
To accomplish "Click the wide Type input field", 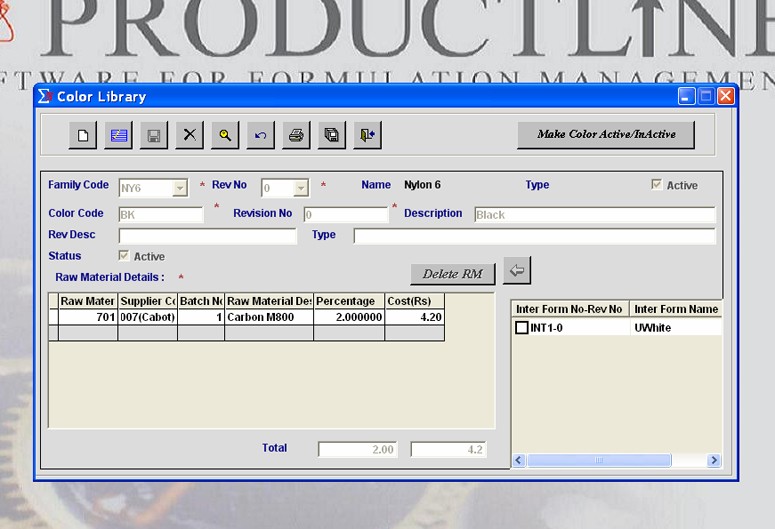I will click(x=535, y=236).
